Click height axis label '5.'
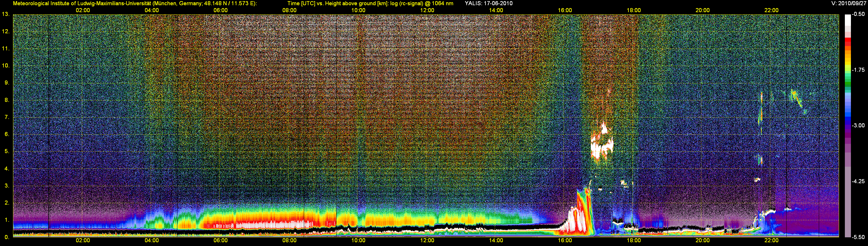Screen dimensions: 868x246 pos(7,151)
